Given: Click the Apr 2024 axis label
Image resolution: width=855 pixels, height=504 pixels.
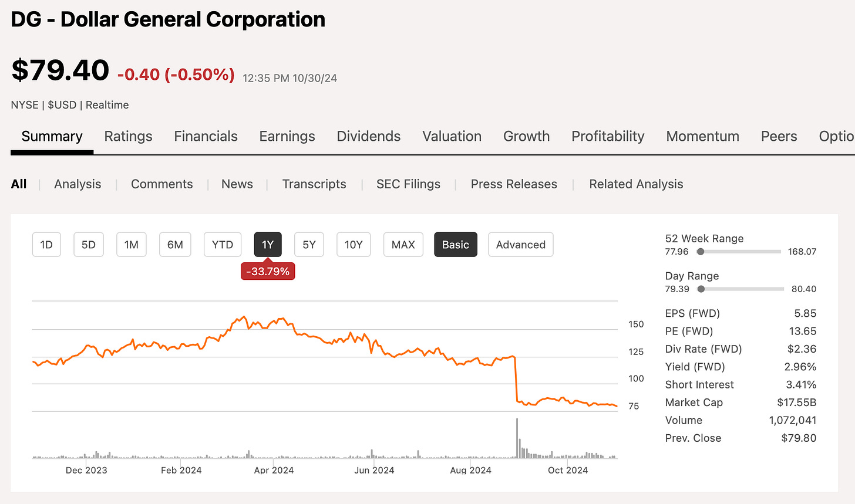Looking at the screenshot, I should point(274,470).
